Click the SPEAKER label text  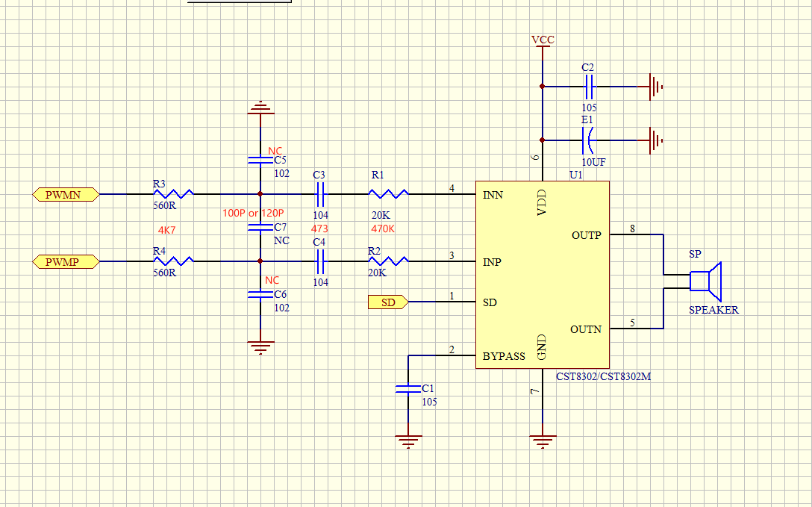(713, 310)
